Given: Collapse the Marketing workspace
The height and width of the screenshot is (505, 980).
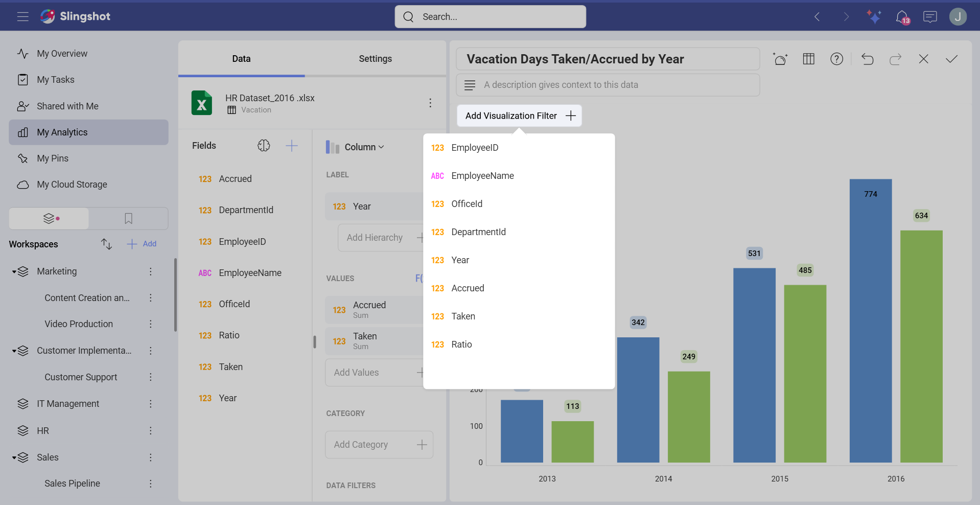Looking at the screenshot, I should [x=14, y=272].
